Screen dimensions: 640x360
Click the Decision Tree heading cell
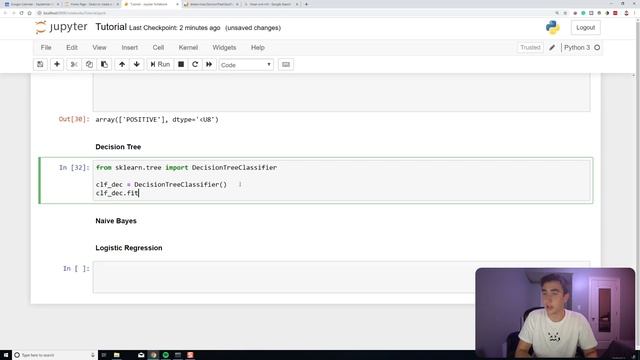tap(118, 147)
